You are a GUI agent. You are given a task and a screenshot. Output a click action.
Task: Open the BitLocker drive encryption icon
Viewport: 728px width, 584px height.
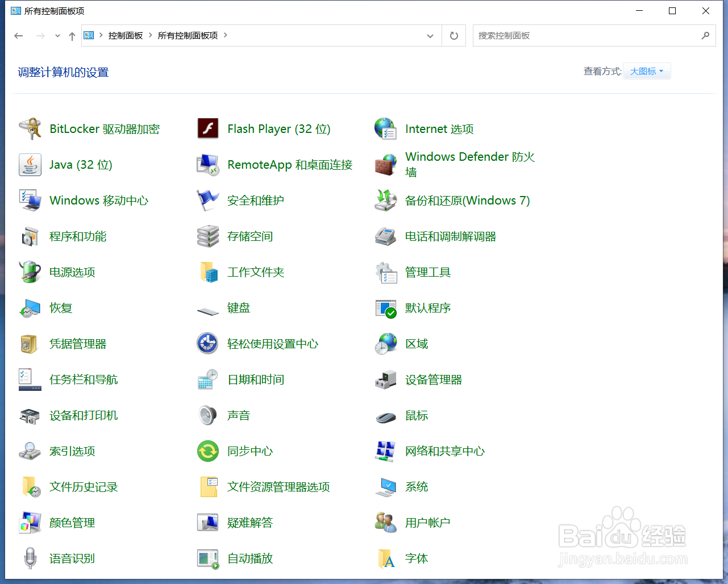(30, 129)
